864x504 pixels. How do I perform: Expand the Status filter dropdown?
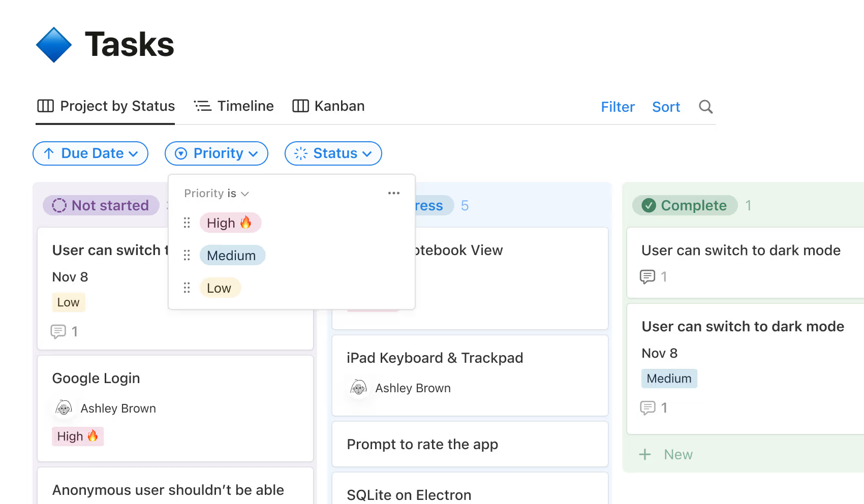coord(333,153)
